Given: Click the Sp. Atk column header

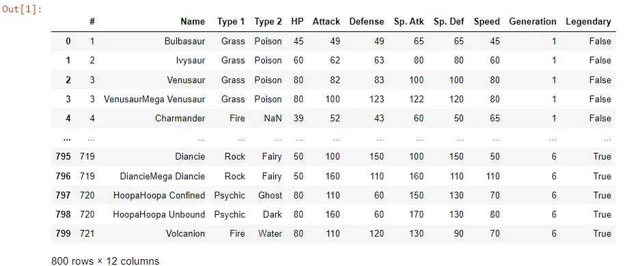Looking at the screenshot, I should click(408, 22).
